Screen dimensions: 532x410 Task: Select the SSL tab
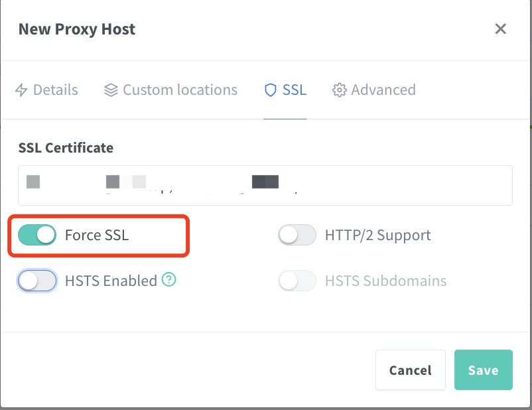click(285, 90)
